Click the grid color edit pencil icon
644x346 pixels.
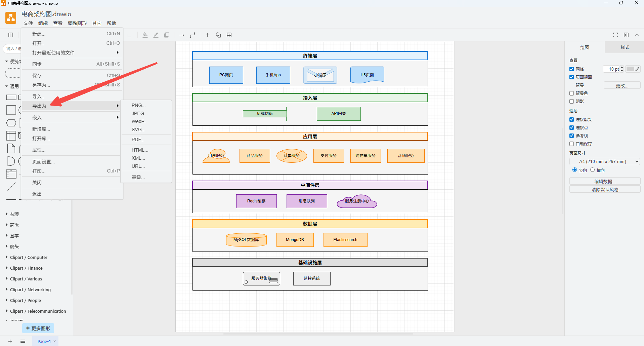click(x=637, y=69)
